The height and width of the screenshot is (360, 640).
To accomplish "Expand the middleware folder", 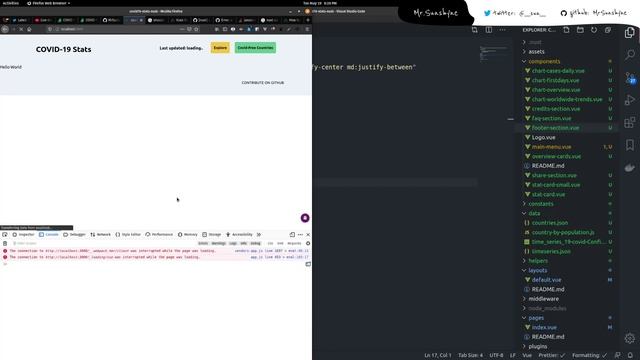I will (543, 299).
